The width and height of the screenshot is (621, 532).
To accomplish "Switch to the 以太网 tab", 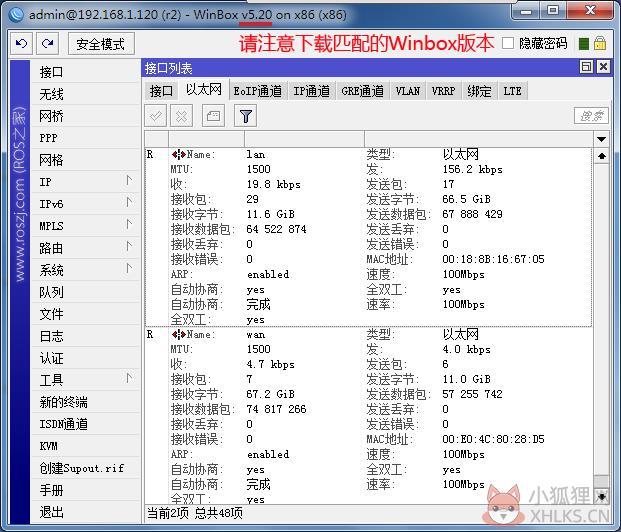I will [x=204, y=90].
